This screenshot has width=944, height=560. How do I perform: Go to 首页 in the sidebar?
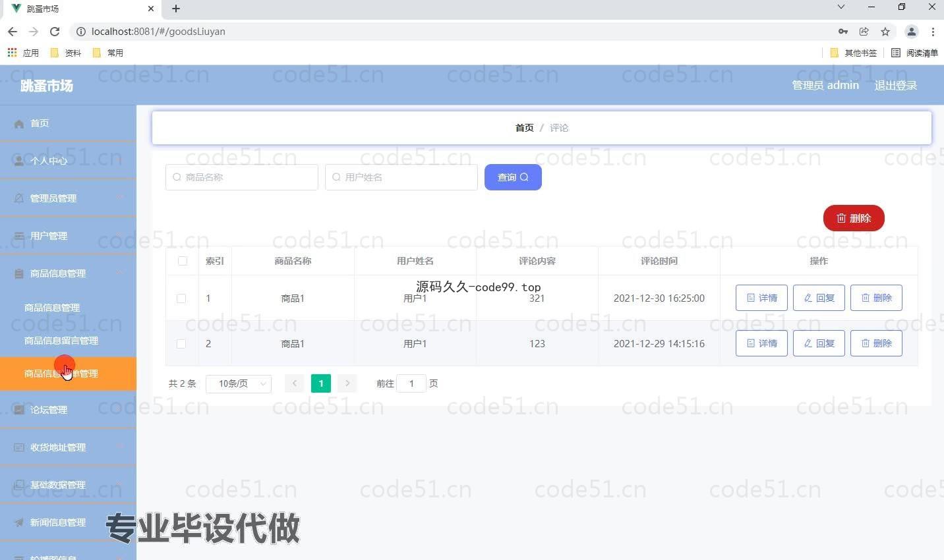68,123
